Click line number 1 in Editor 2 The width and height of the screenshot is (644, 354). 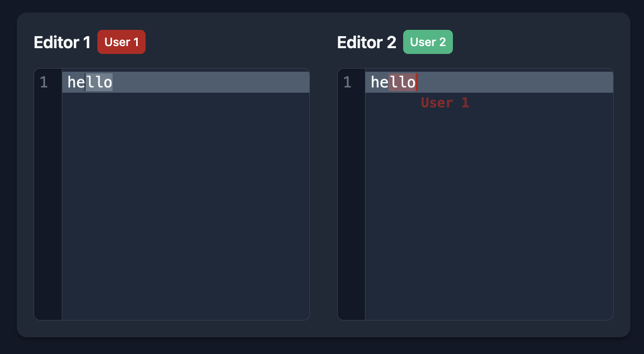(x=347, y=82)
